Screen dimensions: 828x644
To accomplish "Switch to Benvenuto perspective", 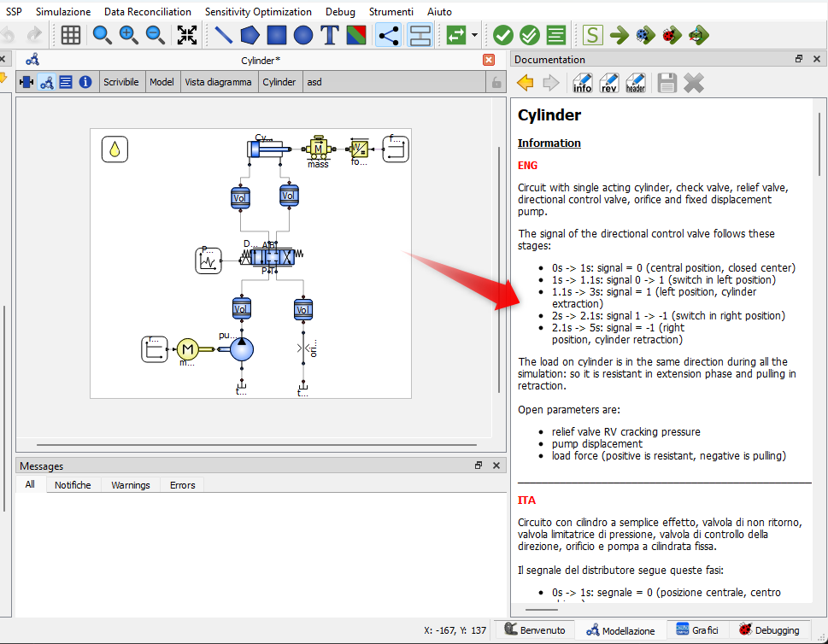I will (534, 629).
